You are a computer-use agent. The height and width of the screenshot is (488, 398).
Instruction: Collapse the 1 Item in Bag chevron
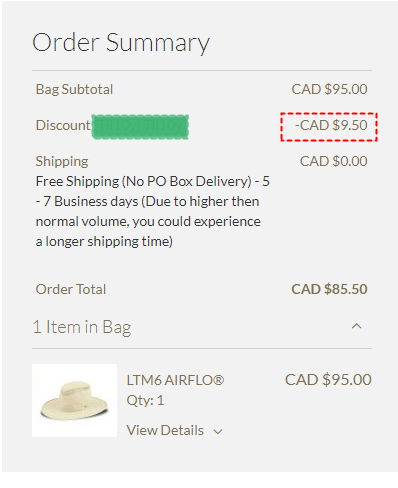point(356,326)
